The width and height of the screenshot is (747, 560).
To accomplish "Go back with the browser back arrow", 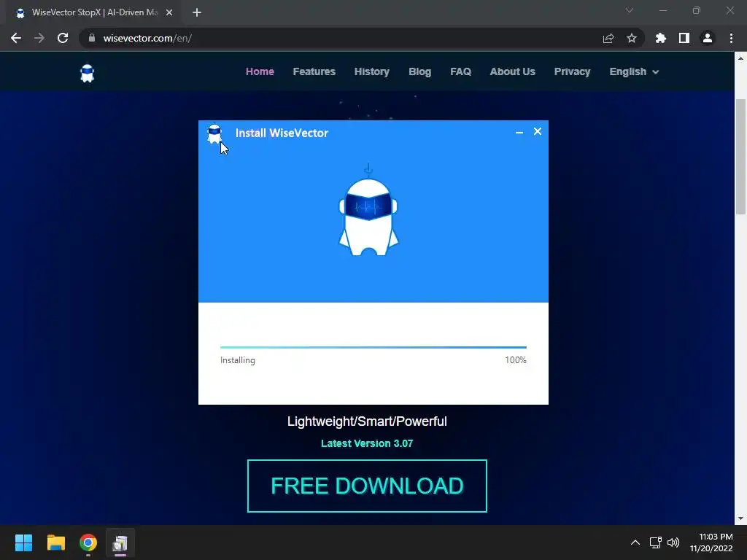I will pyautogui.click(x=16, y=38).
